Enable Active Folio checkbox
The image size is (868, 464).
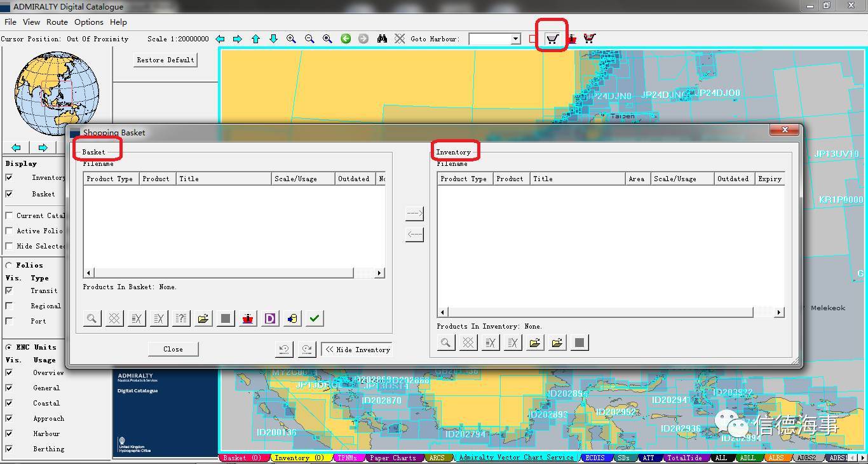point(9,231)
